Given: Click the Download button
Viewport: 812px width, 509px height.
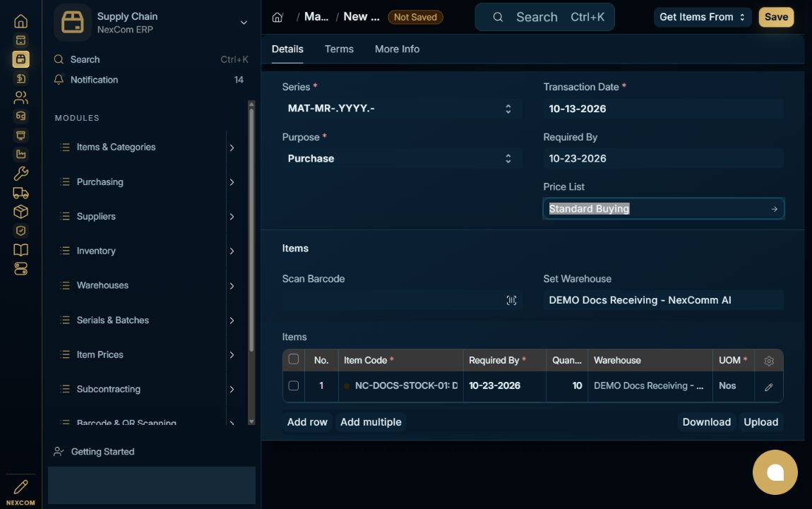Looking at the screenshot, I should [706, 422].
